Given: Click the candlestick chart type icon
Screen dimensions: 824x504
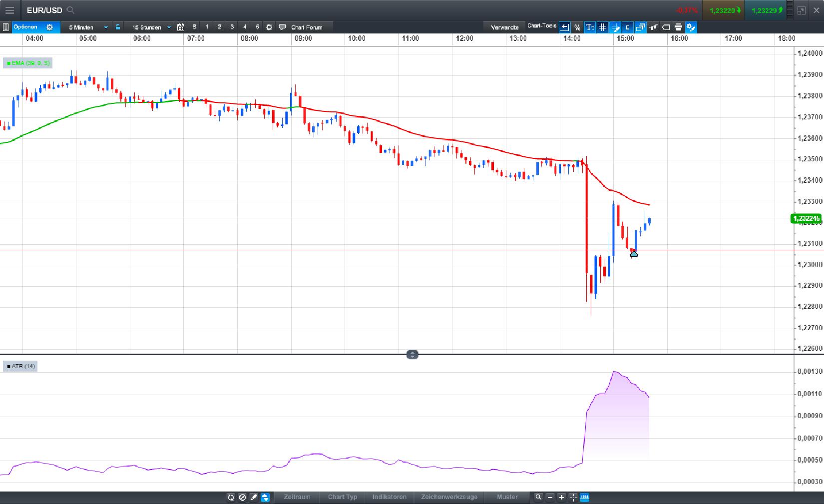Looking at the screenshot, I should (628, 27).
